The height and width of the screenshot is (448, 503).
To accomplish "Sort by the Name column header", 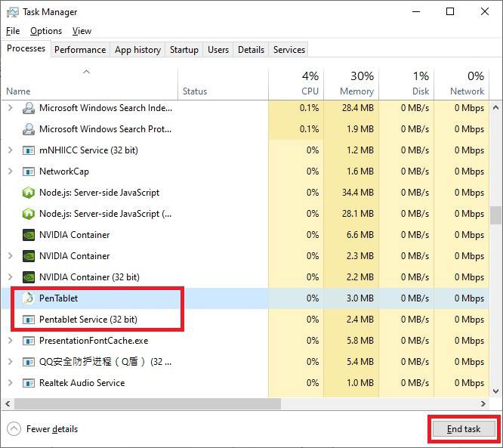I will tap(89, 84).
